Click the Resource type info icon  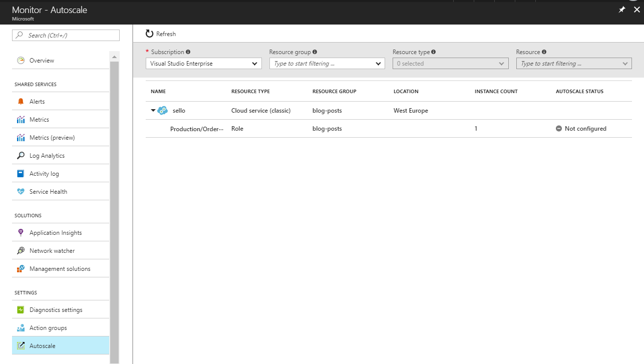click(433, 52)
